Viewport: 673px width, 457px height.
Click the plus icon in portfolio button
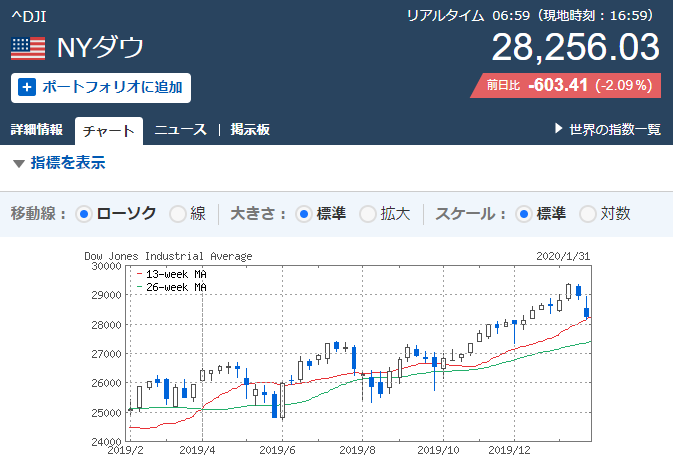(28, 87)
